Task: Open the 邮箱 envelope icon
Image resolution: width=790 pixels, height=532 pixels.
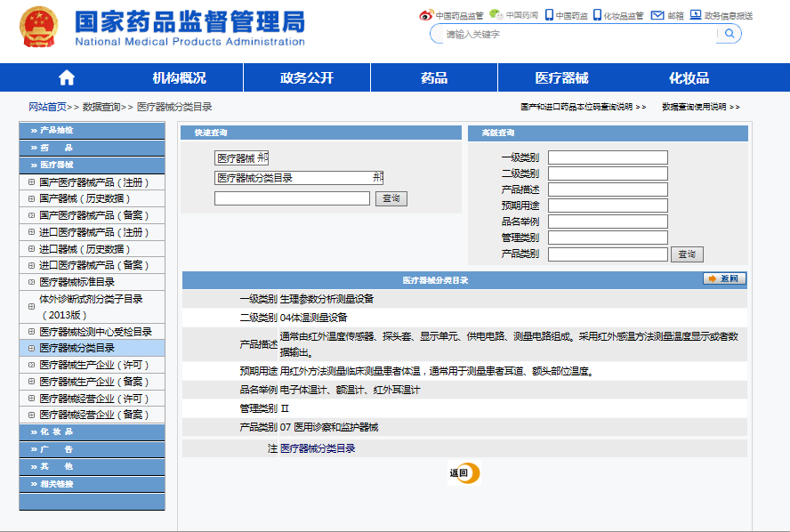Action: (656, 14)
